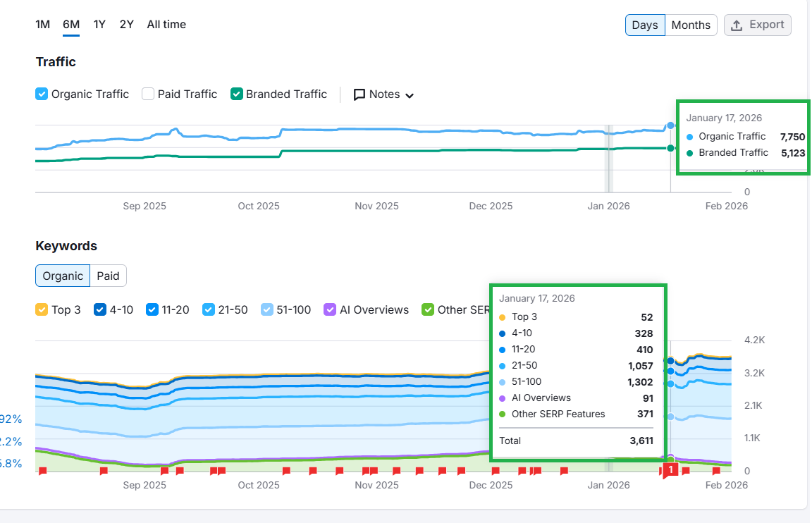Toggle the 51-100 position checkbox
Screen dimensions: 812x523
point(267,309)
